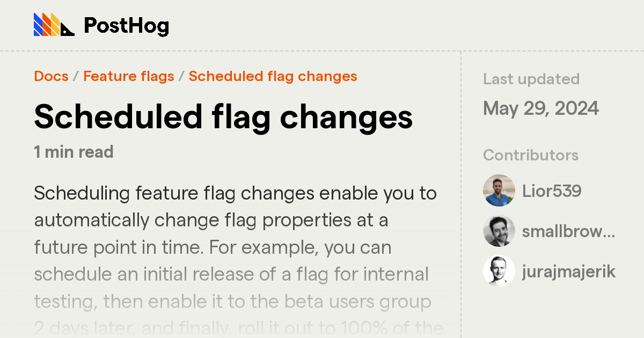Open contributor Lior539's profile name
Image resolution: width=644 pixels, height=338 pixels.
552,191
